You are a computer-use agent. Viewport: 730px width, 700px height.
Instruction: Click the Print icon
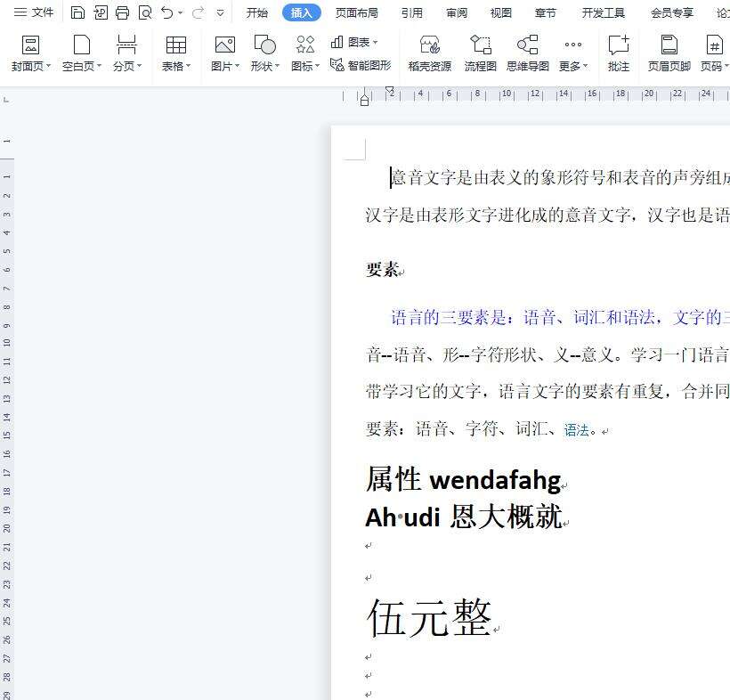[x=123, y=12]
